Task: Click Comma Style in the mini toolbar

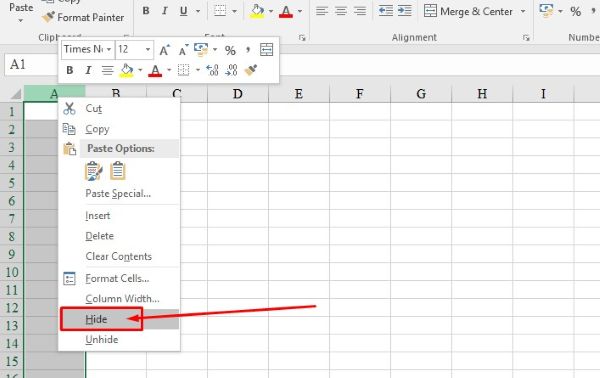Action: (x=248, y=50)
